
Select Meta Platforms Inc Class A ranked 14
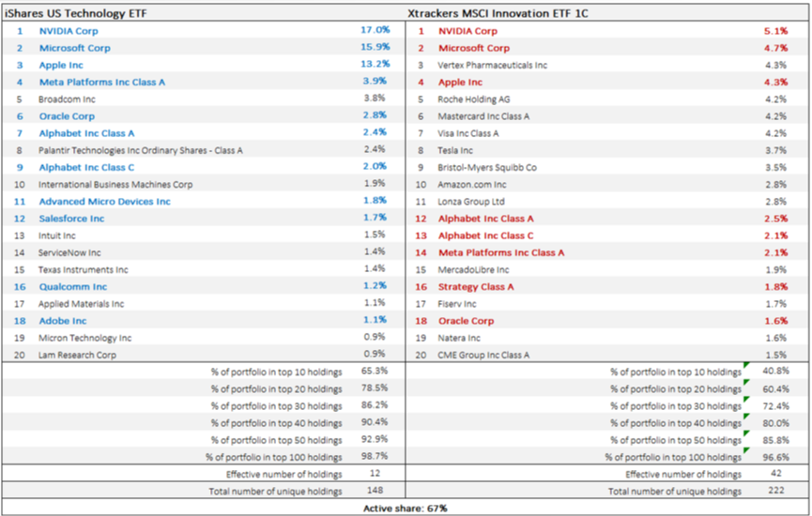point(501,252)
